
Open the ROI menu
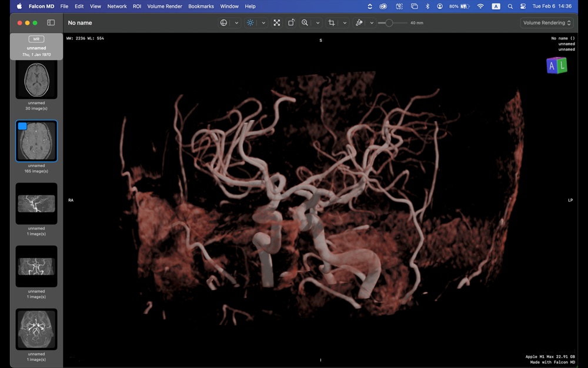(x=137, y=6)
